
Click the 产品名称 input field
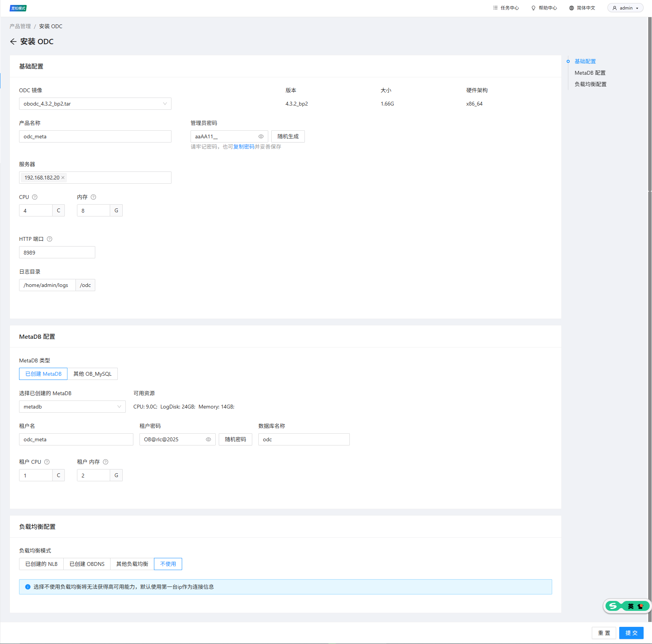95,136
